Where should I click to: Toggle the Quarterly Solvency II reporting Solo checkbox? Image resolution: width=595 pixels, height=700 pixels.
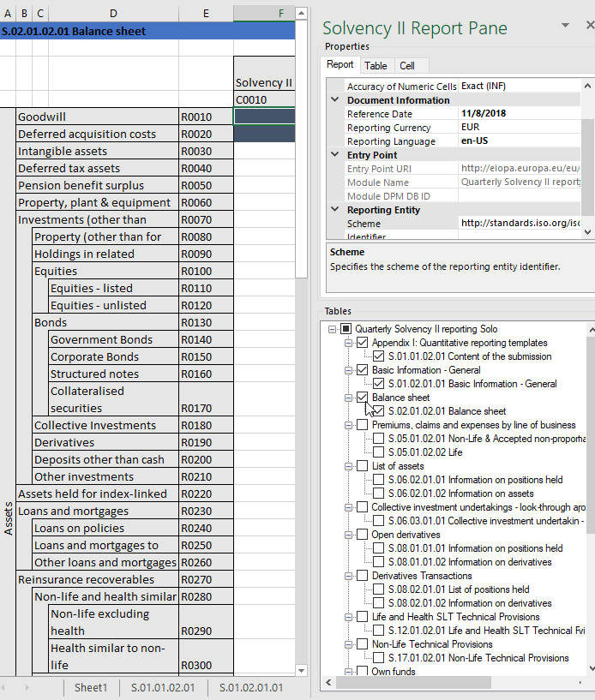coord(346,329)
